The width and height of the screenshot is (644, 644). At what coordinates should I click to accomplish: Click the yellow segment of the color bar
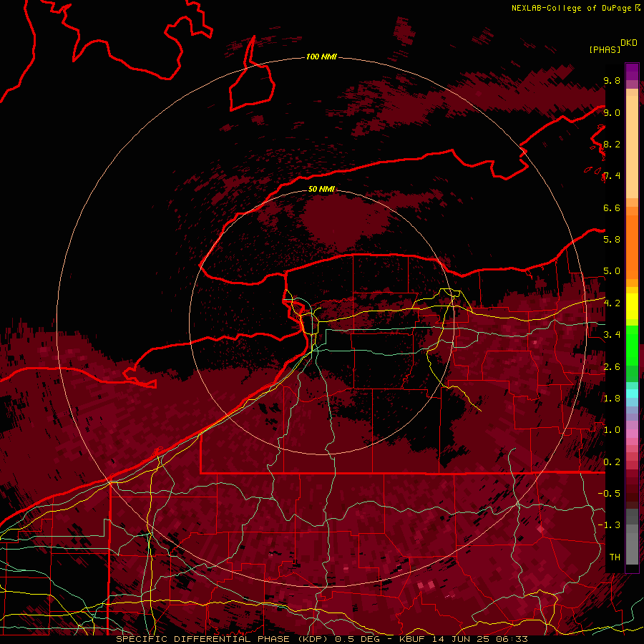632,306
